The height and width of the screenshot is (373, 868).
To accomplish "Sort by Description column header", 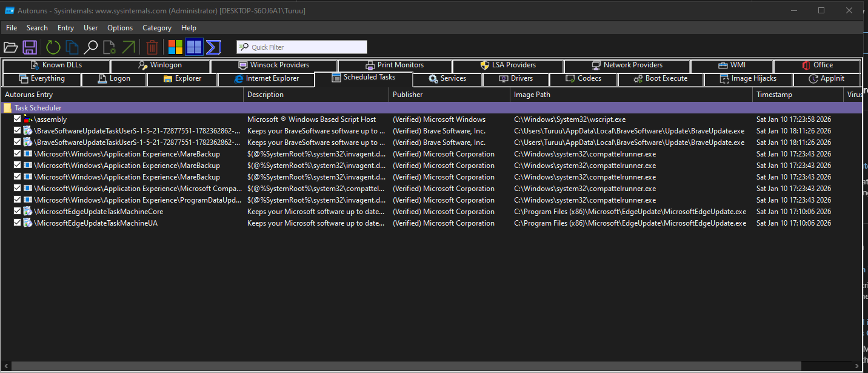I will [x=316, y=95].
